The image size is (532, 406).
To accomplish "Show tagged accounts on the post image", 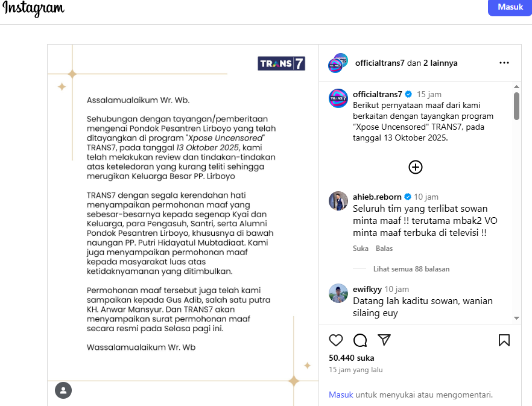I will click(63, 390).
